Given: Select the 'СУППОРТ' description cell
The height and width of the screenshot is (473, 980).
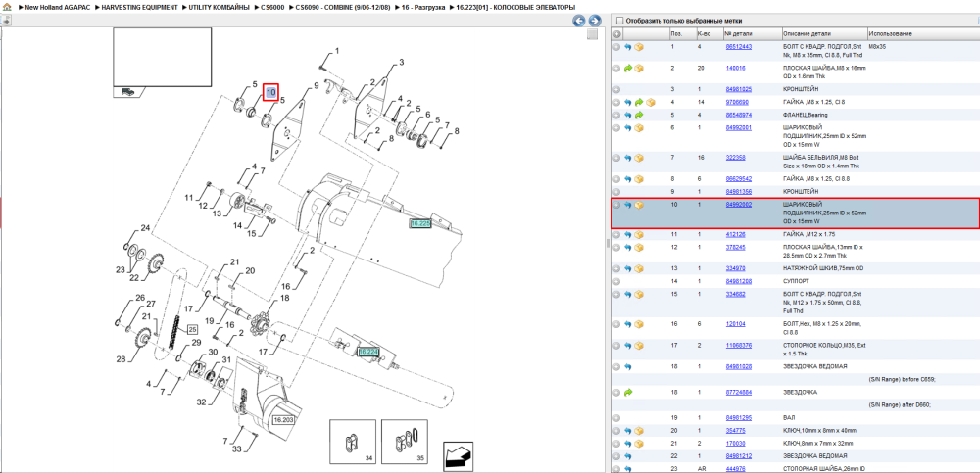Looking at the screenshot, I should coord(796,281).
